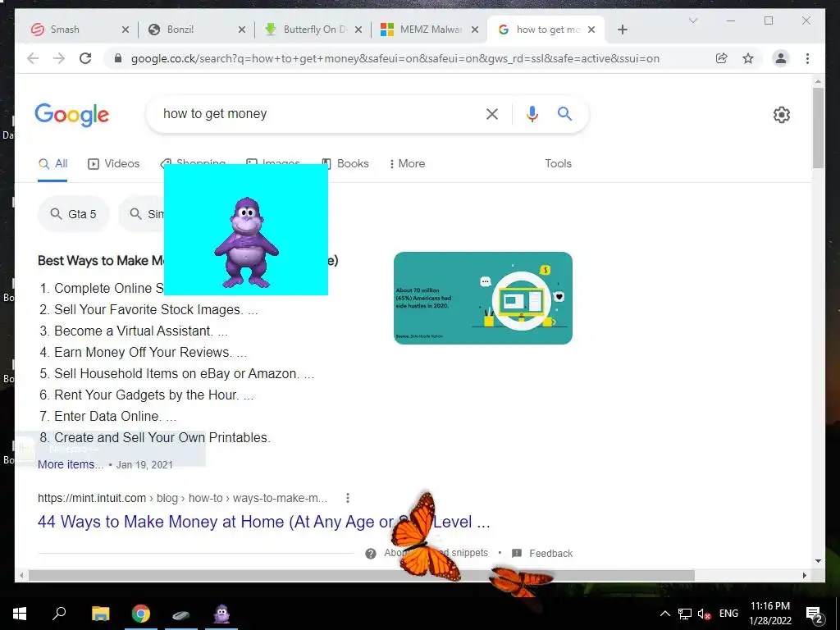Open Windows Start menu

click(20, 614)
